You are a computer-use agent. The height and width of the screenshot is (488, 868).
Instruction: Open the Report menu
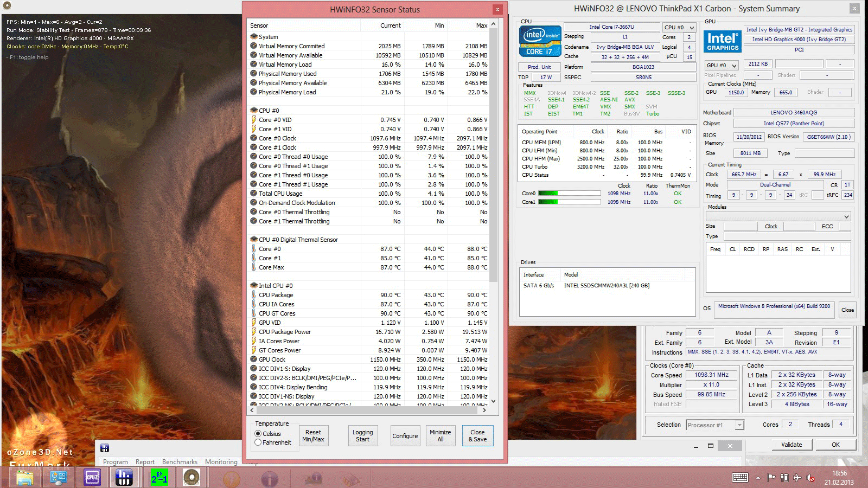point(145,462)
